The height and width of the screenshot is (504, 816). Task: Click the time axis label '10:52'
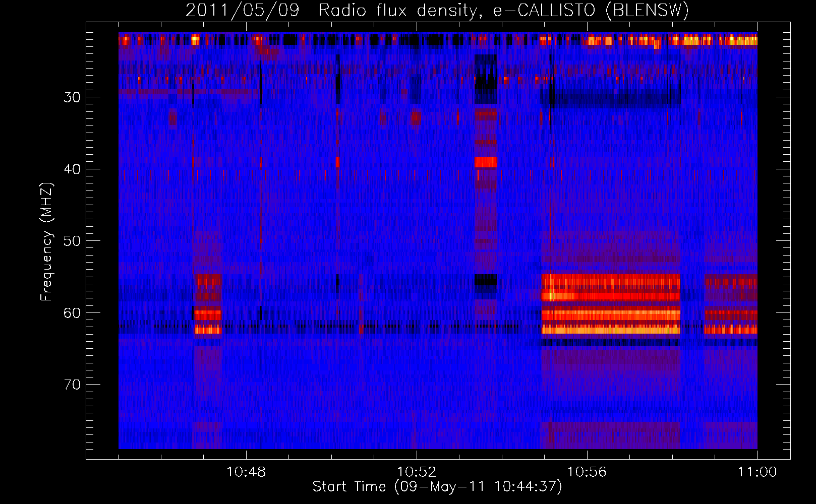coord(417,472)
